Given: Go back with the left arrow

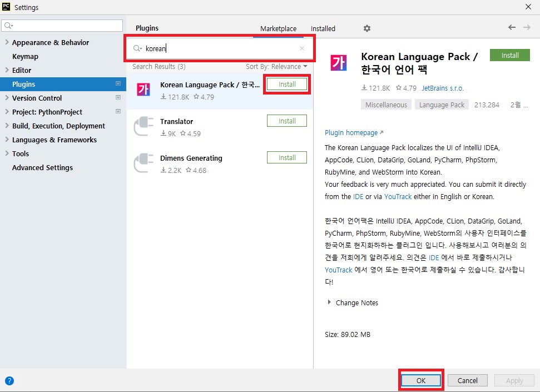Looking at the screenshot, I should [x=512, y=27].
